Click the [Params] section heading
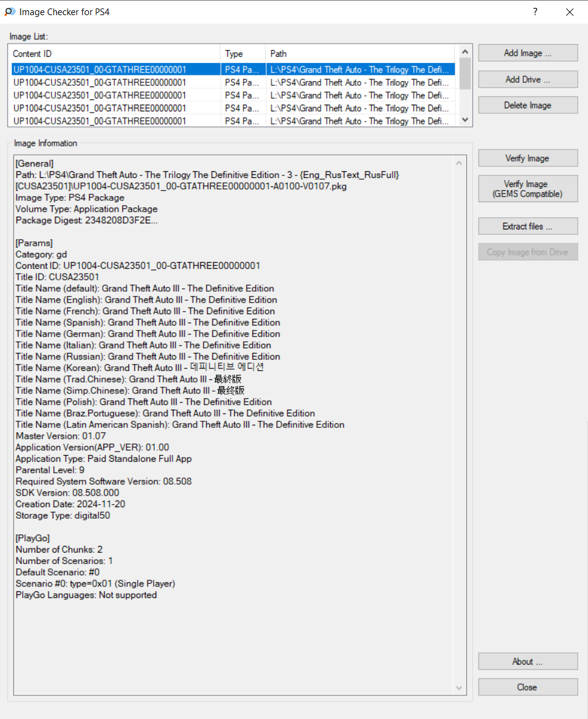Image resolution: width=588 pixels, height=719 pixels. (34, 243)
